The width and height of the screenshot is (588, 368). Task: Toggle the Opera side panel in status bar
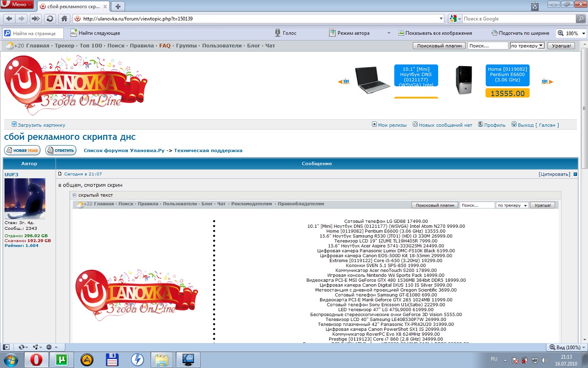pyautogui.click(x=6, y=347)
